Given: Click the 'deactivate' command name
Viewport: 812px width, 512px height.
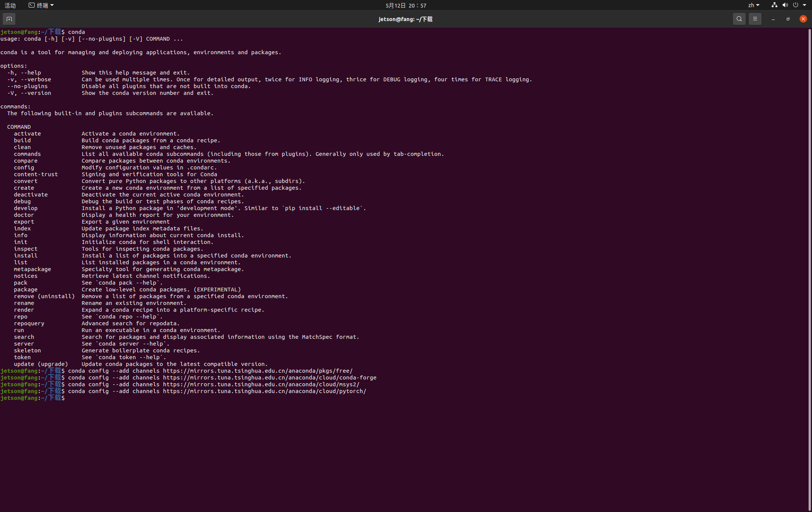Looking at the screenshot, I should point(31,195).
